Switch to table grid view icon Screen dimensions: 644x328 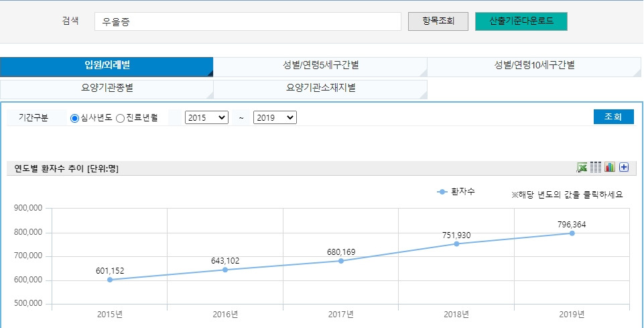[596, 167]
